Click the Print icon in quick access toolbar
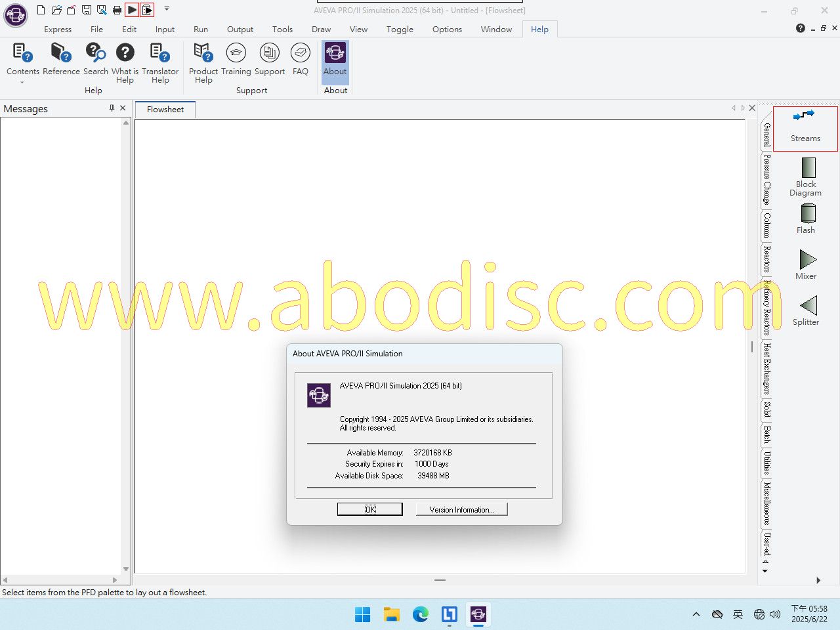 click(117, 10)
